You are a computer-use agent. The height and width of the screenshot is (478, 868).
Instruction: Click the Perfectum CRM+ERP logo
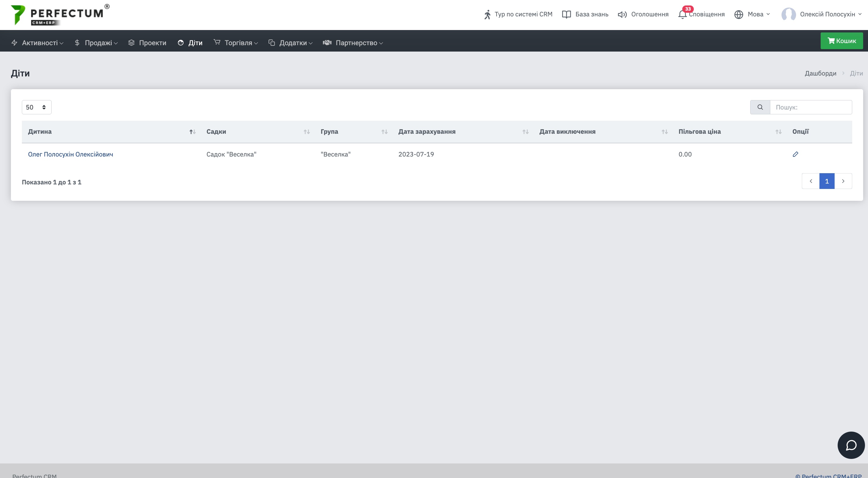point(60,15)
